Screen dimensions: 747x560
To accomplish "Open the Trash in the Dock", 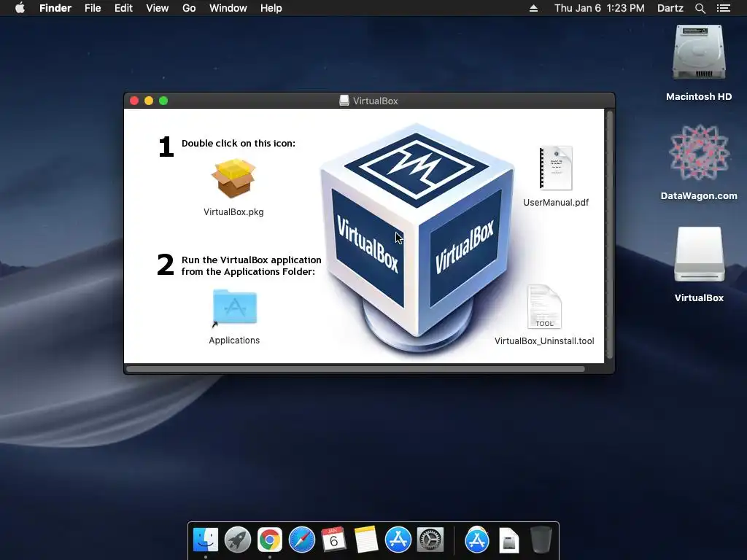I will [x=541, y=540].
